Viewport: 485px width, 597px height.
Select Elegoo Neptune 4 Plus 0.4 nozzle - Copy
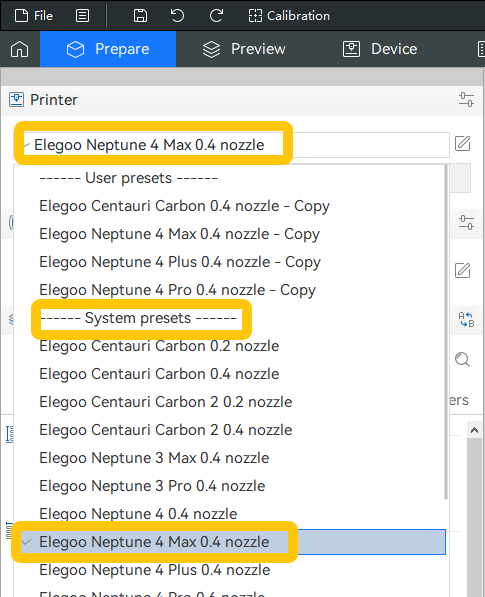coord(180,262)
